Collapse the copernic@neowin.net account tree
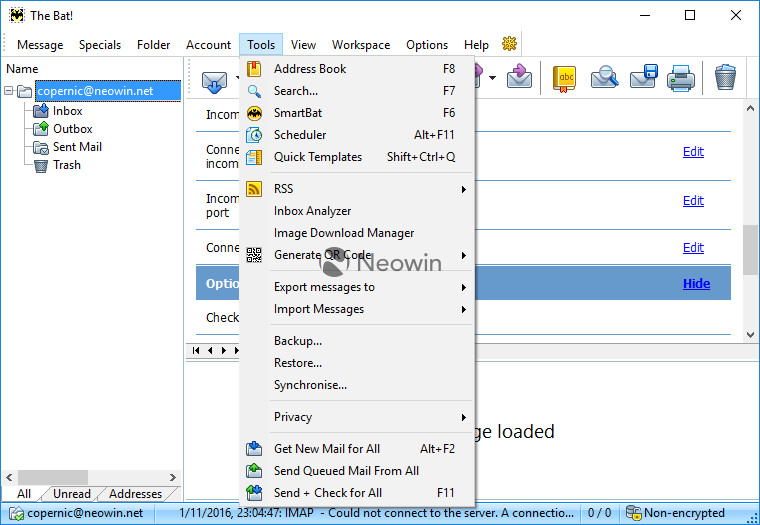Image resolution: width=760 pixels, height=525 pixels. tap(9, 91)
